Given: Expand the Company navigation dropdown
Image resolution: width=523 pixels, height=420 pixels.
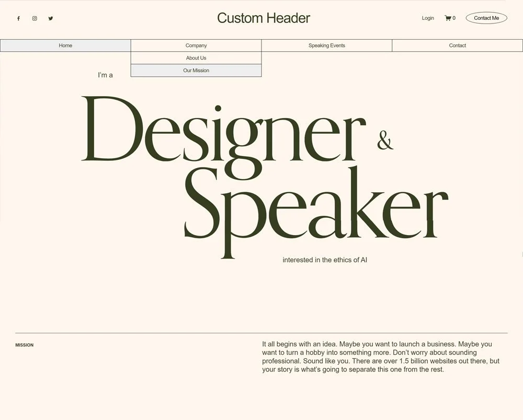Looking at the screenshot, I should pos(196,45).
